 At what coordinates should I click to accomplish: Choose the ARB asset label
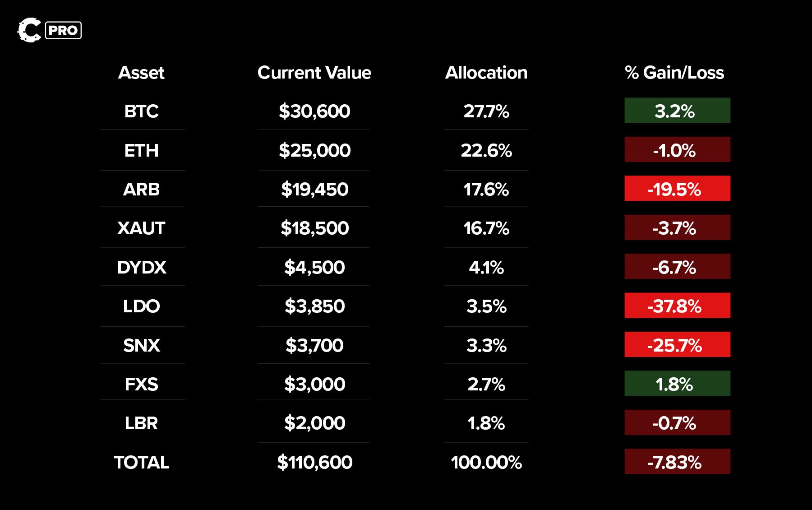click(141, 189)
